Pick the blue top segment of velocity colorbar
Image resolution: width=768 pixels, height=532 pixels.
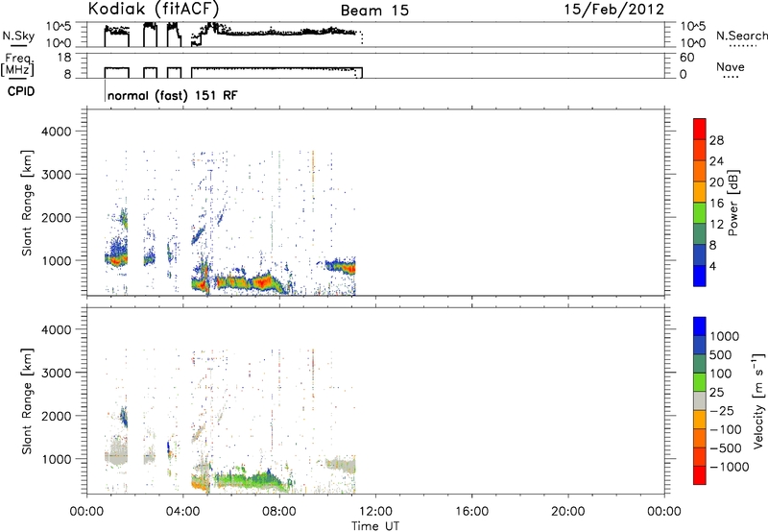pyautogui.click(x=700, y=326)
